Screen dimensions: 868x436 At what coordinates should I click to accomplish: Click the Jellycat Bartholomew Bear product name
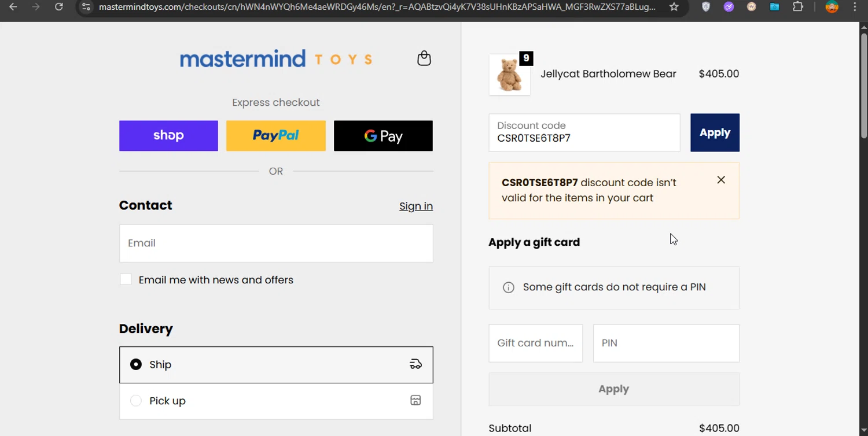608,74
